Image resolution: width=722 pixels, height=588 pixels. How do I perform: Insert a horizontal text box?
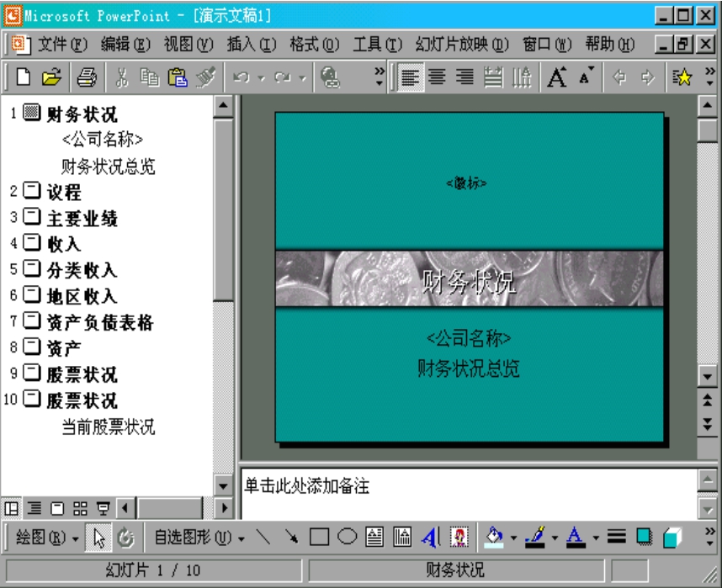[374, 537]
